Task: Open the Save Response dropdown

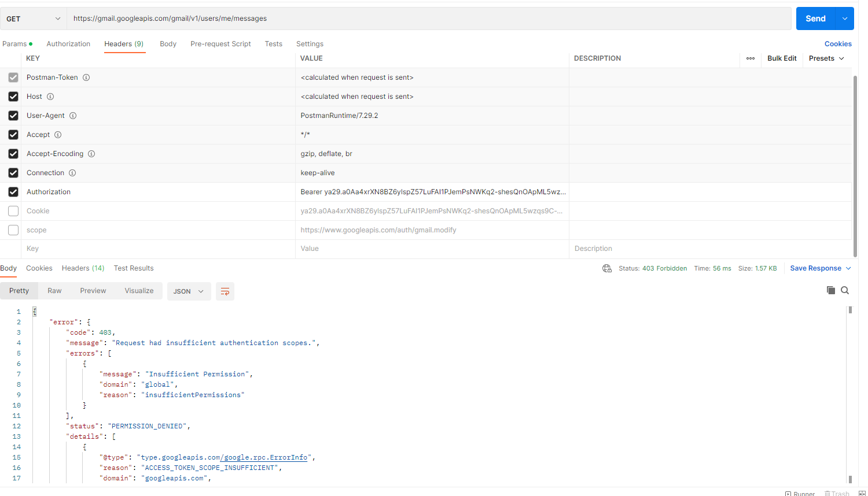Action: click(x=821, y=268)
